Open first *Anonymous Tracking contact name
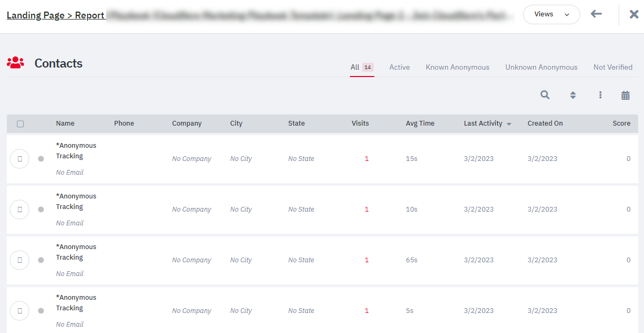 (x=76, y=150)
